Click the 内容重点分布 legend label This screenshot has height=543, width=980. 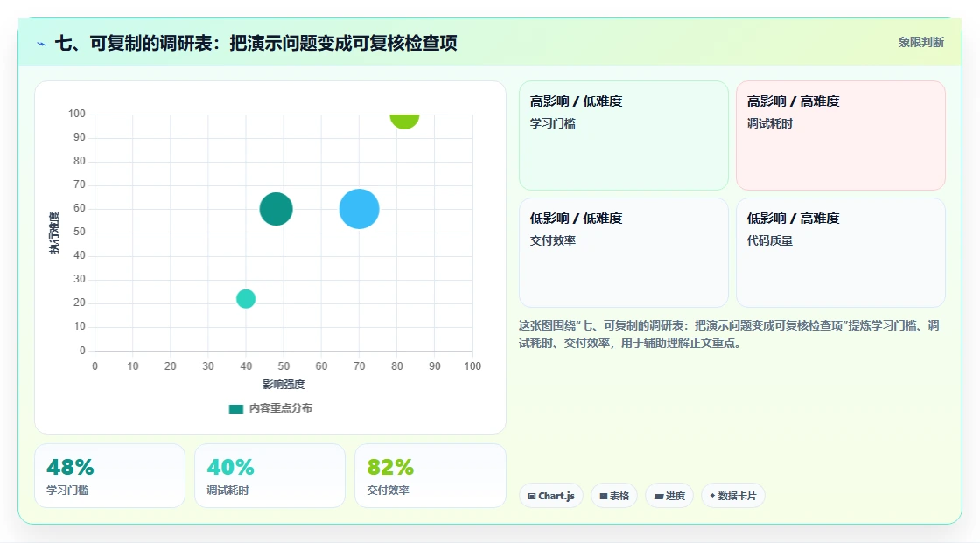[280, 408]
